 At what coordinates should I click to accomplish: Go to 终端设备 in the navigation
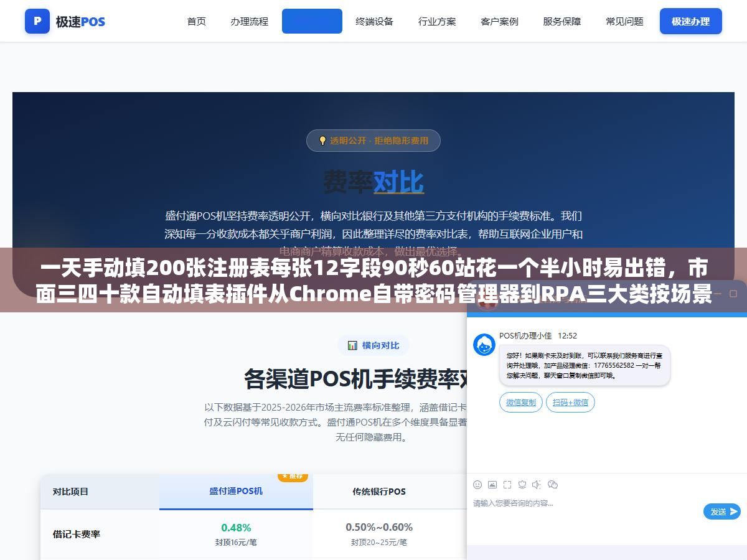point(374,21)
